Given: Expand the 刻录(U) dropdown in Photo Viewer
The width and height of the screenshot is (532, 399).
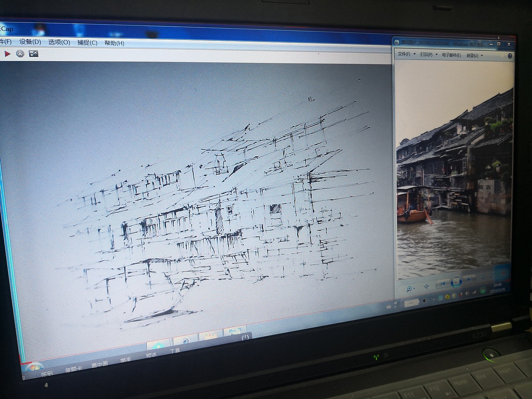Looking at the screenshot, I should click(482, 56).
